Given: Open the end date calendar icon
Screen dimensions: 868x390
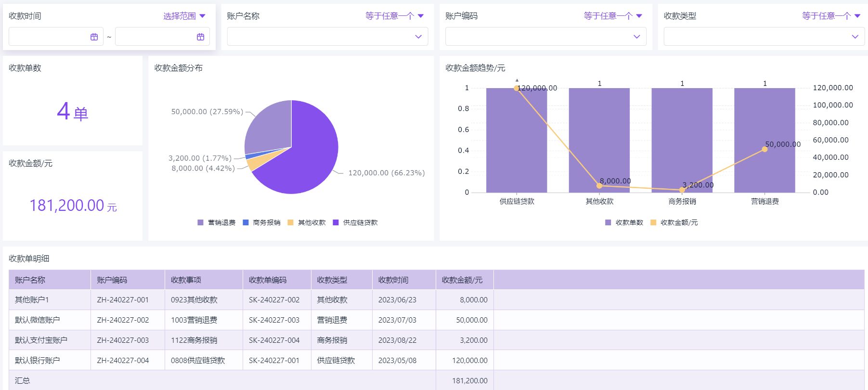Looking at the screenshot, I should click(201, 37).
